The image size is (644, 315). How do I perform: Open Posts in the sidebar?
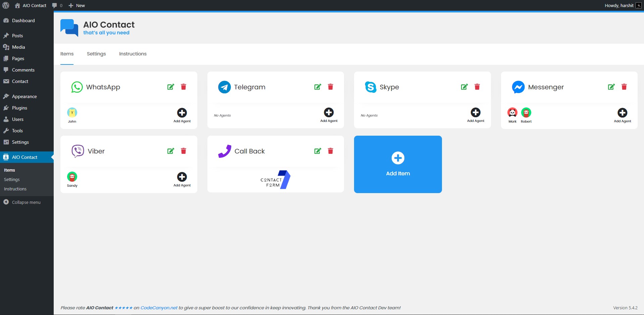tap(27, 36)
